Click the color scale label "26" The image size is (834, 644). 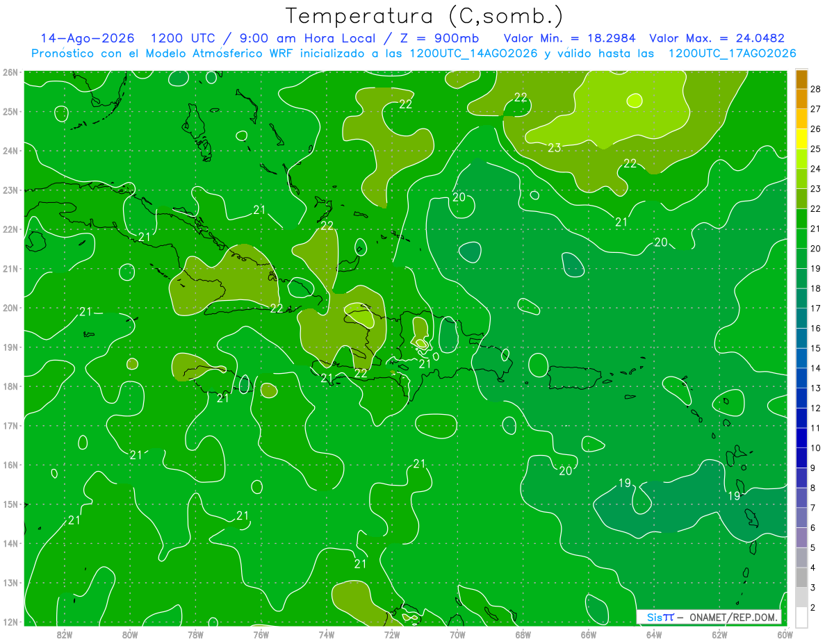point(815,129)
